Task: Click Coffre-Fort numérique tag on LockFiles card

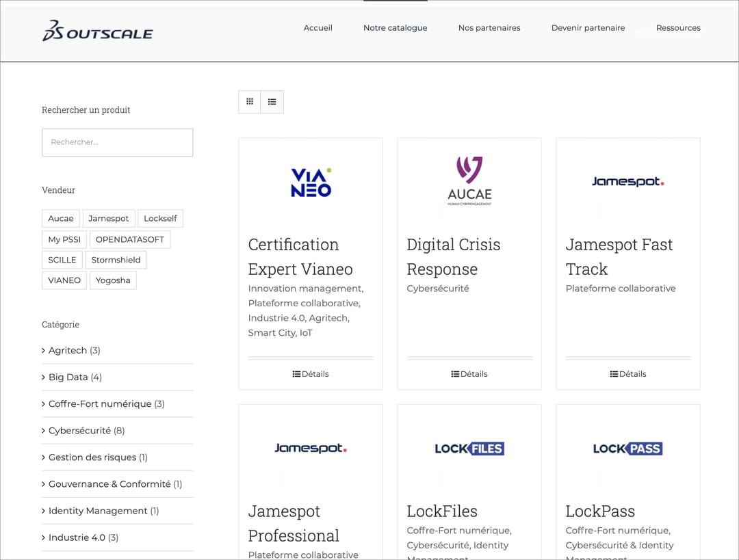Action: point(458,531)
